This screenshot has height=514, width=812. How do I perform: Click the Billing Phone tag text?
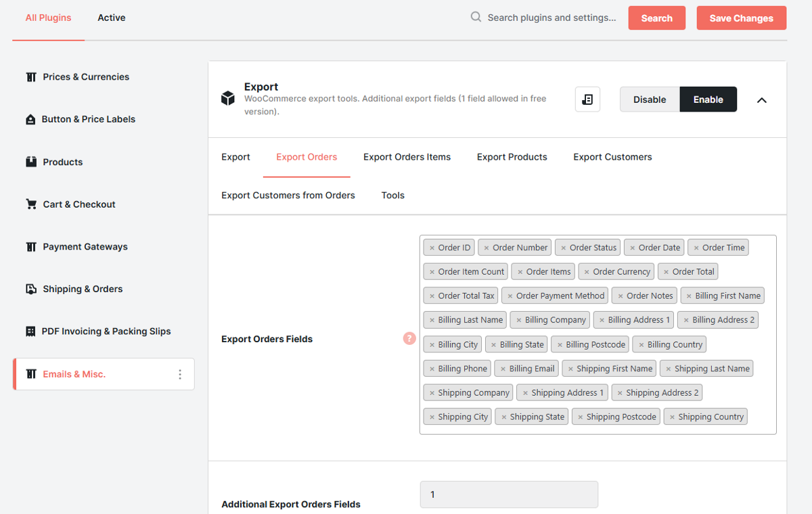coord(462,369)
